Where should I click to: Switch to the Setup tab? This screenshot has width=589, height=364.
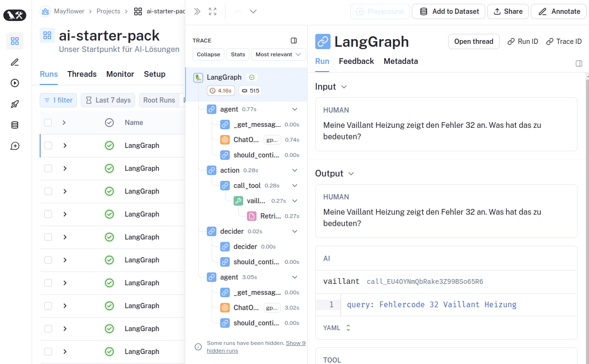coord(154,74)
